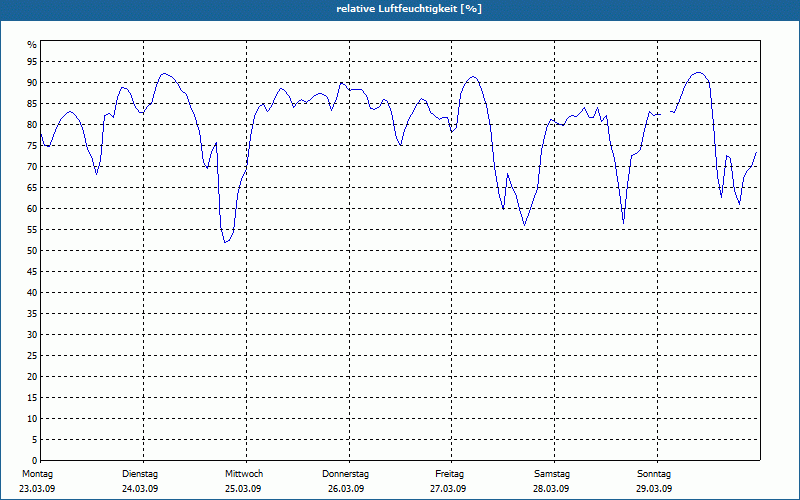
Task: Click the y-axis value 15
Action: 32,397
